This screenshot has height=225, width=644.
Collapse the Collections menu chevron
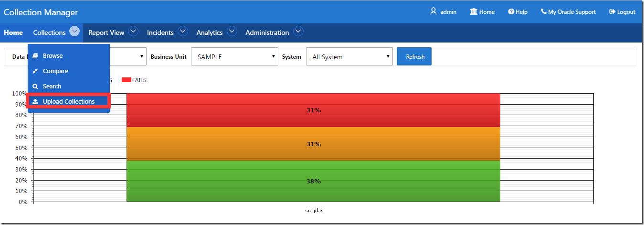pos(74,32)
